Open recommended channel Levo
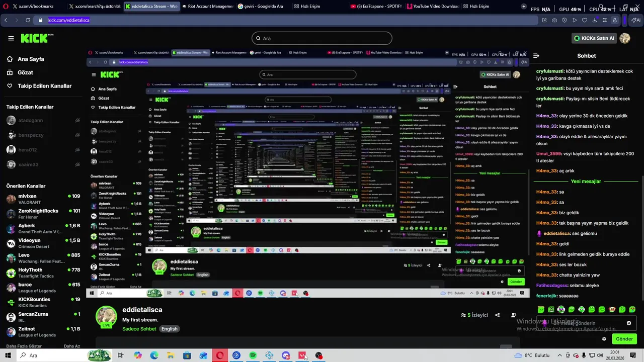The width and height of the screenshot is (644, 362). click(x=43, y=258)
